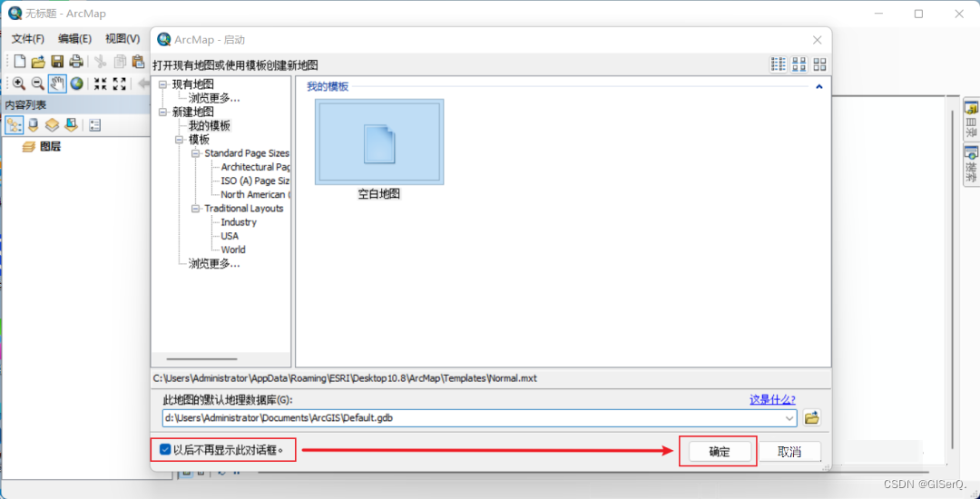This screenshot has width=980, height=499.
Task: Select North American page sizes item
Action: tap(256, 194)
